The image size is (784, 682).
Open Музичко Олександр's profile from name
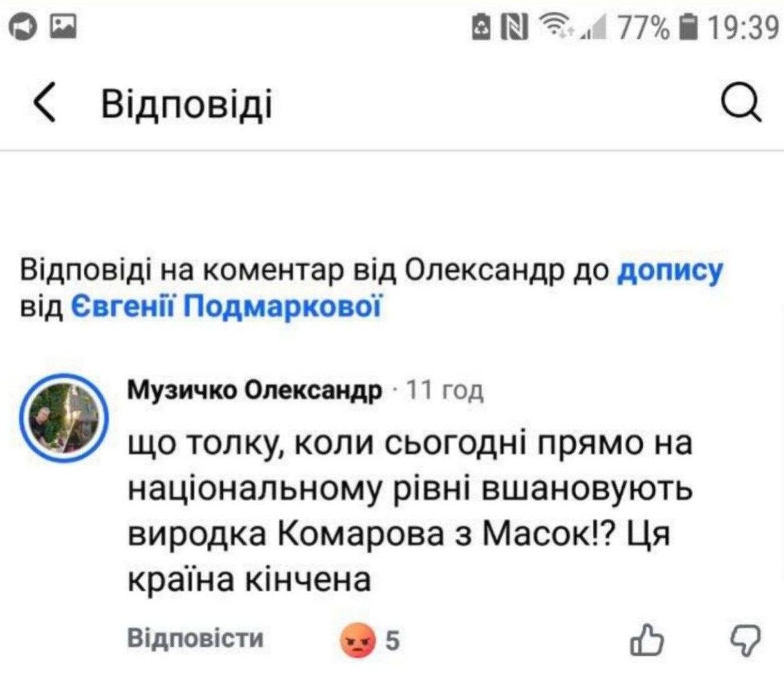click(x=254, y=391)
